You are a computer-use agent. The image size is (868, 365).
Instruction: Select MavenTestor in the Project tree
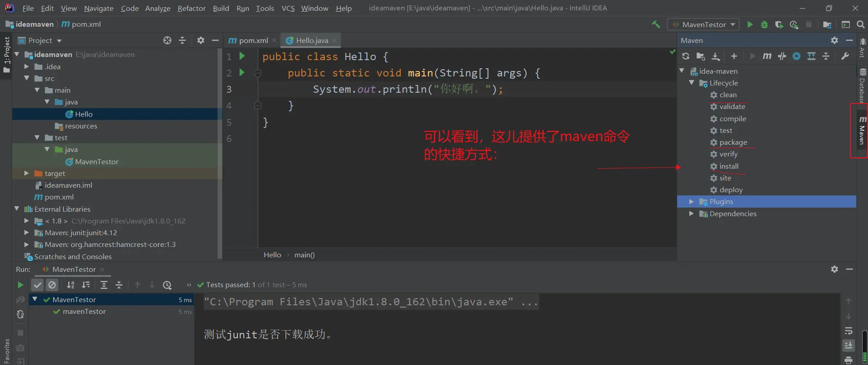coord(96,161)
